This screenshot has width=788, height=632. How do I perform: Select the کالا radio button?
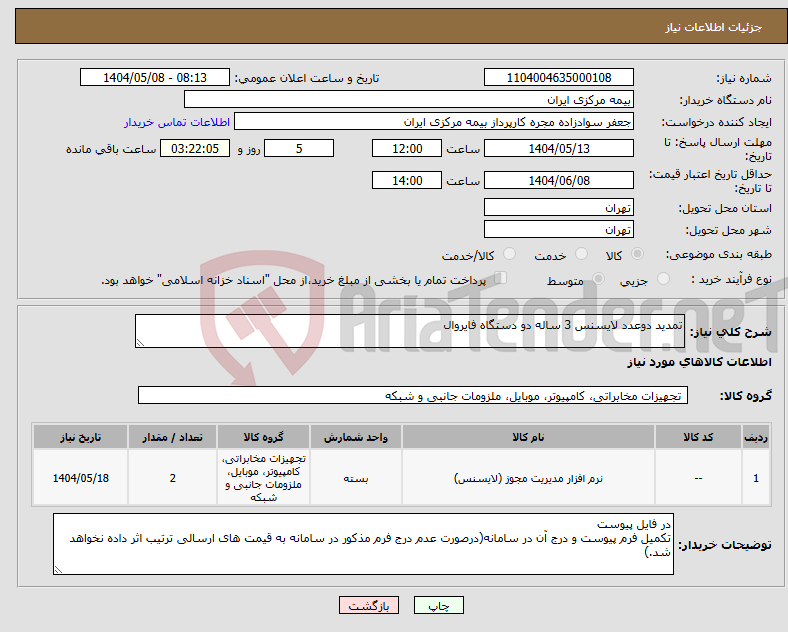tap(637, 254)
